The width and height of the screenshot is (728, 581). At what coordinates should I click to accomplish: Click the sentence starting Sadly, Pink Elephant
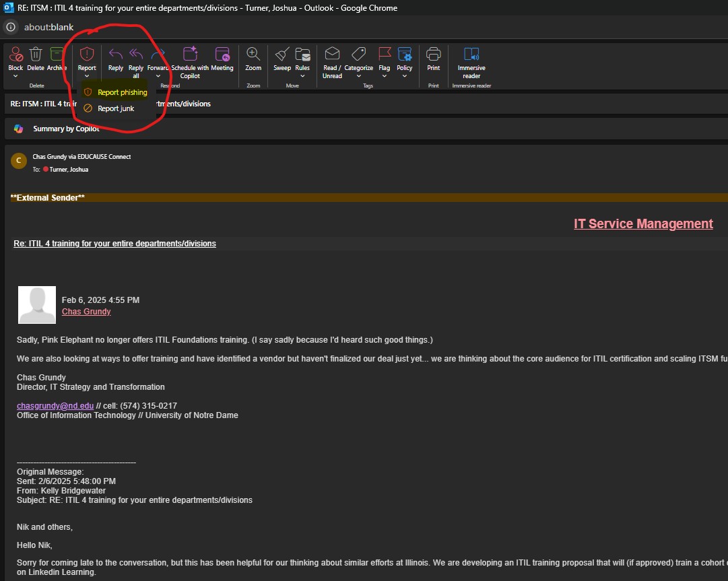click(225, 340)
